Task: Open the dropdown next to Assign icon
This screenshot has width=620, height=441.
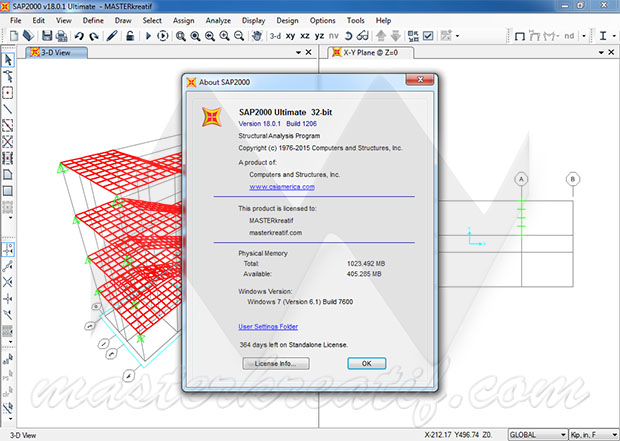Action: [x=457, y=36]
